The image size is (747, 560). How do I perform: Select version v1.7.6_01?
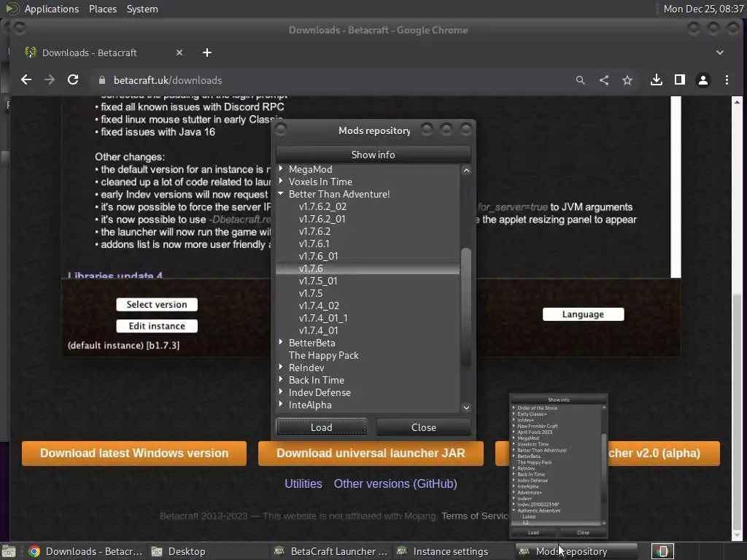(318, 256)
